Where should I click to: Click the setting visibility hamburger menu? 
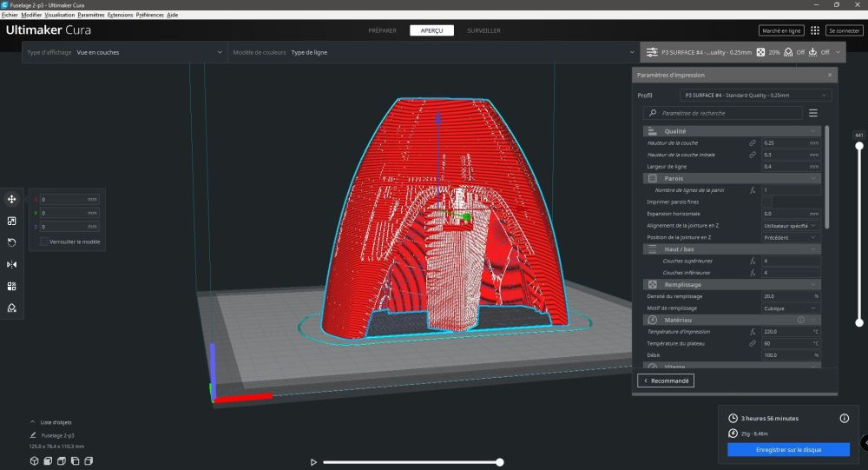tap(813, 113)
